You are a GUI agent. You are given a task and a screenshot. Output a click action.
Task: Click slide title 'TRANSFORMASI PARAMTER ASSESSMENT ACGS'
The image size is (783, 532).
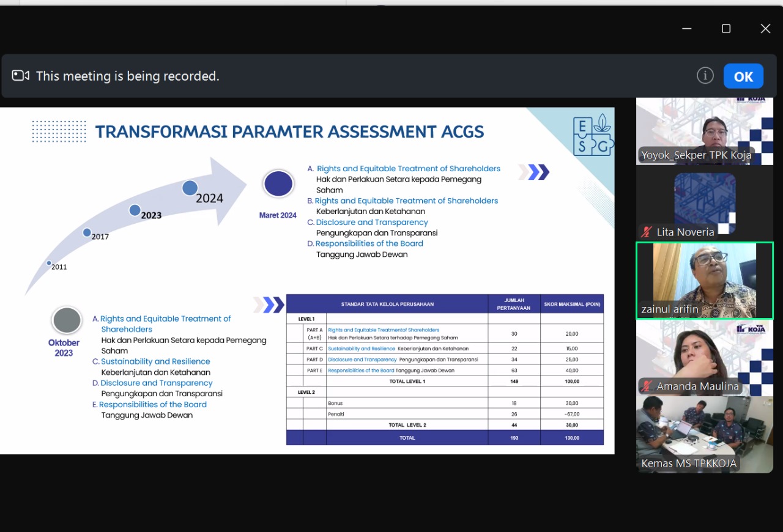[x=289, y=131]
